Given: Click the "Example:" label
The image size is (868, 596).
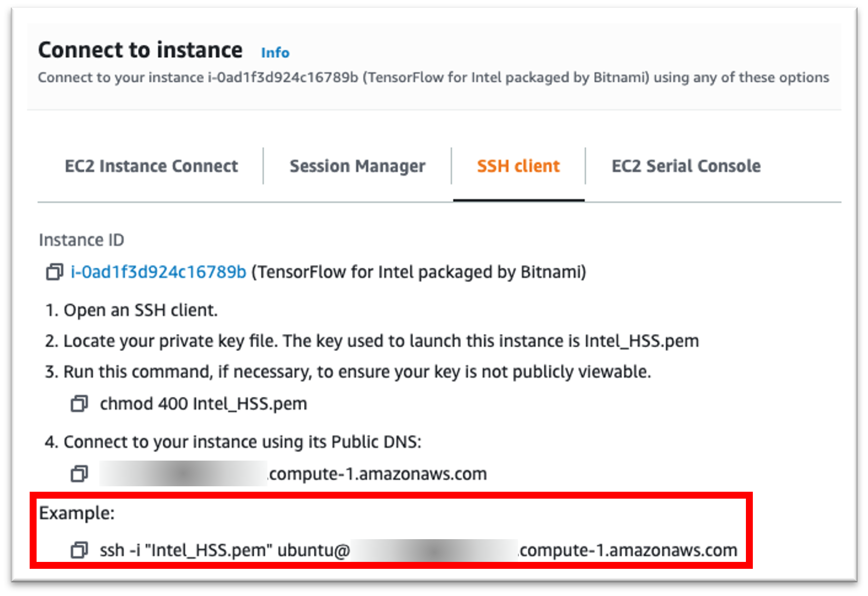Looking at the screenshot, I should pos(77,513).
